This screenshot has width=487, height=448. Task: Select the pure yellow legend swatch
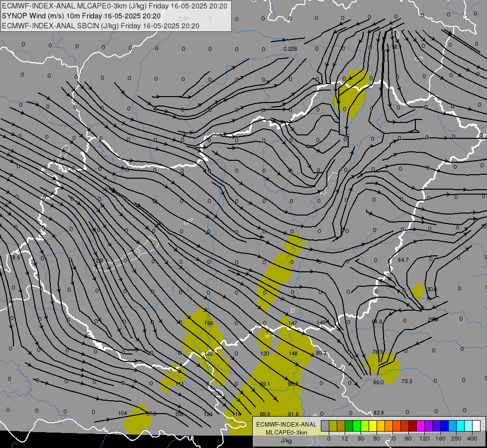(373, 426)
